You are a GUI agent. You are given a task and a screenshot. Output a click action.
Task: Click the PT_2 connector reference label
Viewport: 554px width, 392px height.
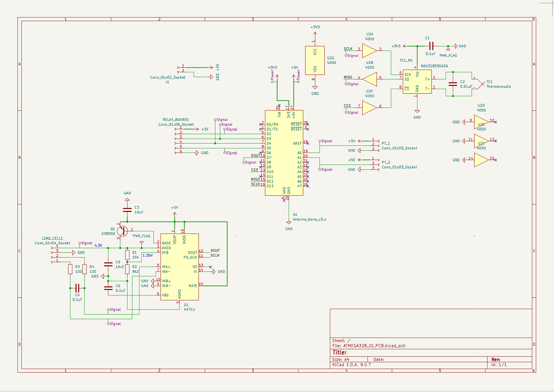[x=386, y=163]
